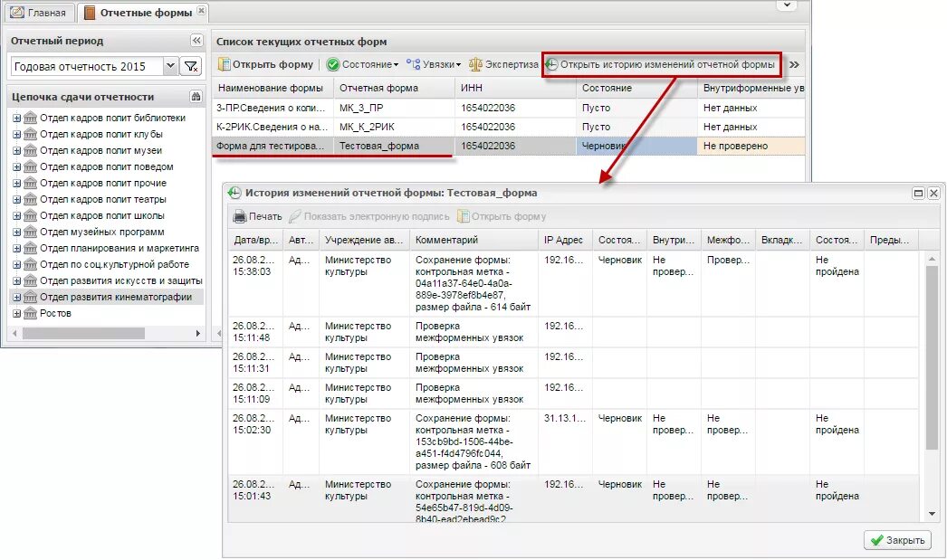Click tree horizontal scrollbar right arrow
This screenshot has height=560, width=947.
click(x=197, y=333)
